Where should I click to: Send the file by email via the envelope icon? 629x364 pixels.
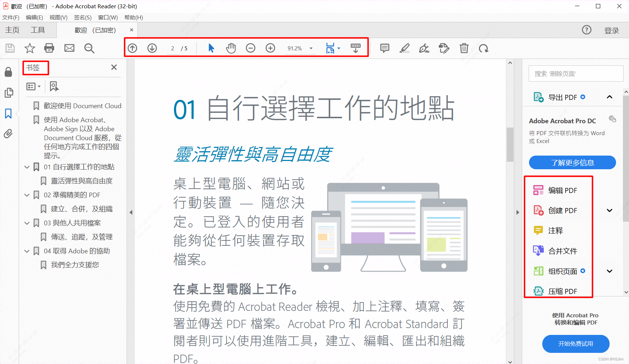point(69,48)
